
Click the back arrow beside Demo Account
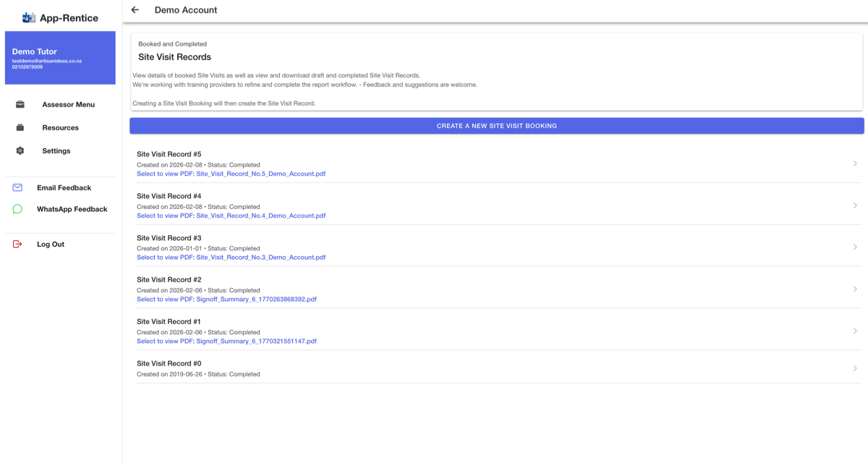[x=135, y=10]
